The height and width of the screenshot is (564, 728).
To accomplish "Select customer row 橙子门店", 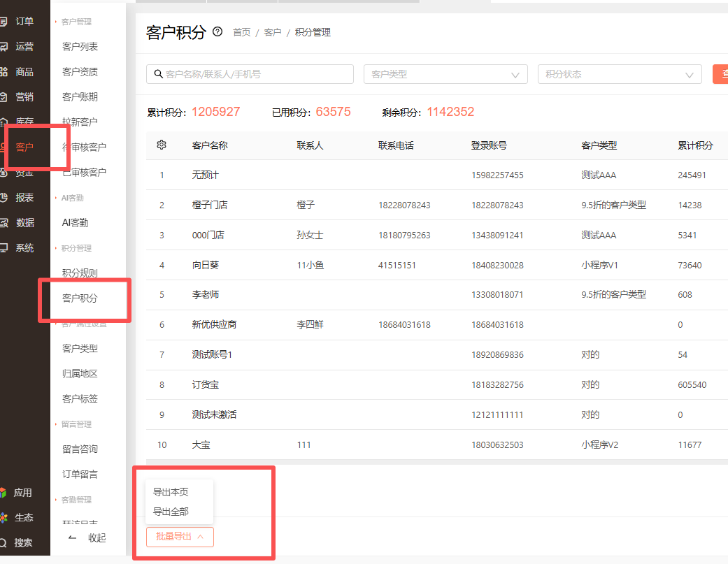I will [437, 205].
